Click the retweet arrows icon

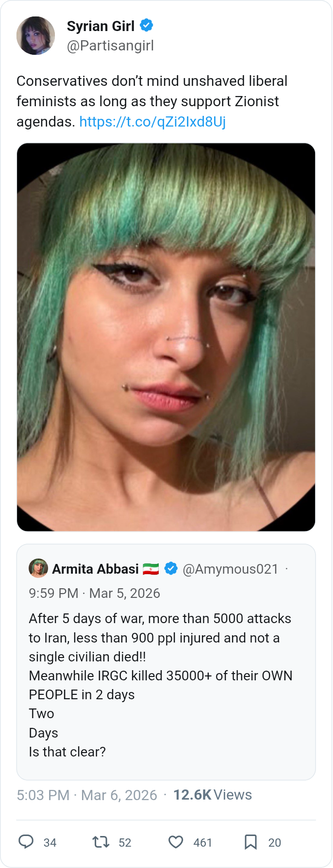point(101,842)
